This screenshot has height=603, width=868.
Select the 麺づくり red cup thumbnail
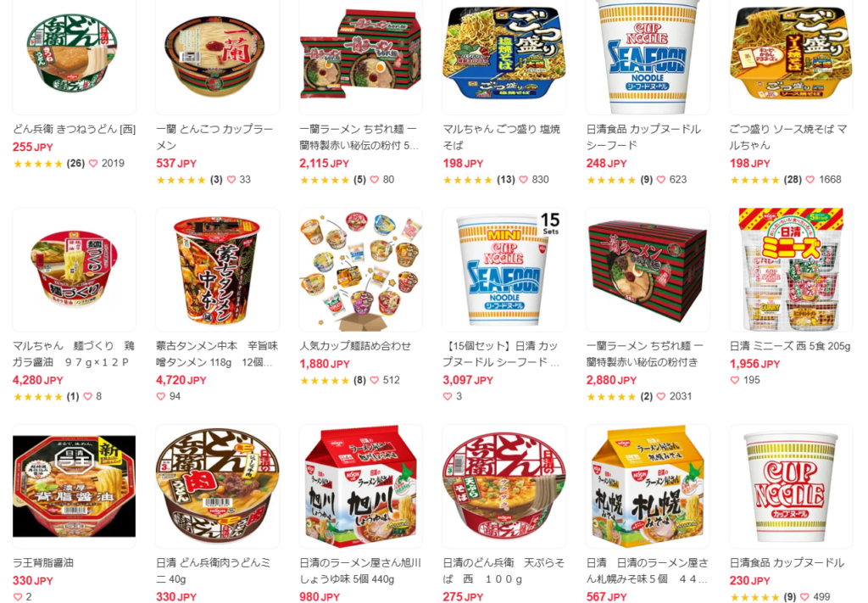75,270
